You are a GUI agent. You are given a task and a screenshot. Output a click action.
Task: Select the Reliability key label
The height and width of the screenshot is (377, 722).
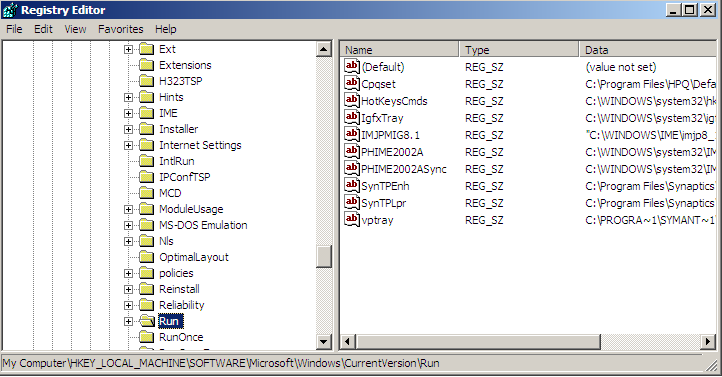point(182,305)
